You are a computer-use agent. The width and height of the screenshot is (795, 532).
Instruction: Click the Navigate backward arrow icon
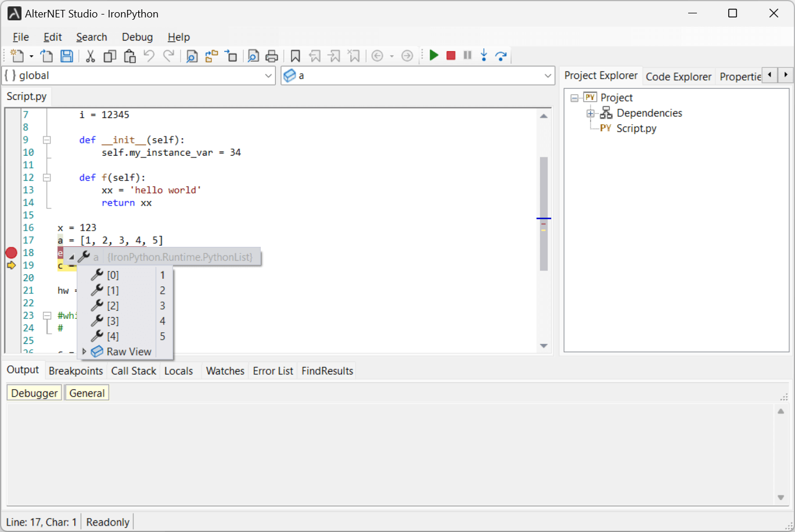tap(377, 56)
